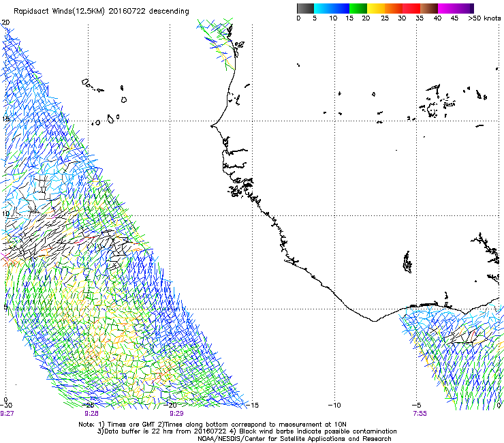Click the 7:55 time label
Screen dimensions: 504x443
point(420,414)
